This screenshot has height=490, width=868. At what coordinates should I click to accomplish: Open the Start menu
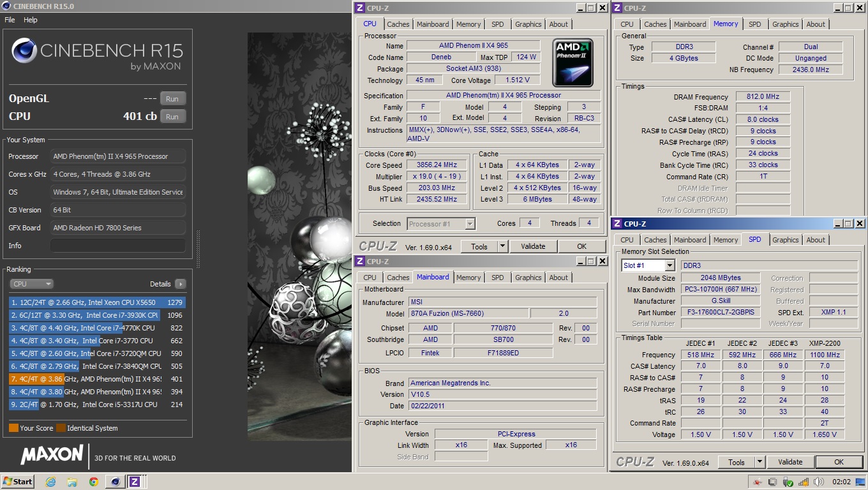[18, 482]
